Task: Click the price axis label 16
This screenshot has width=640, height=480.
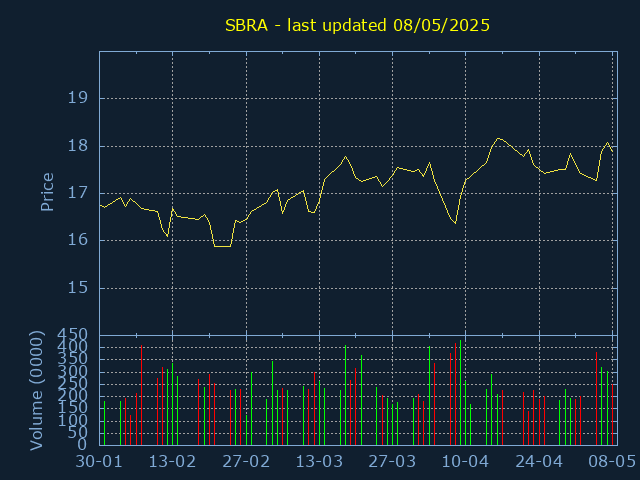Action: click(x=78, y=240)
